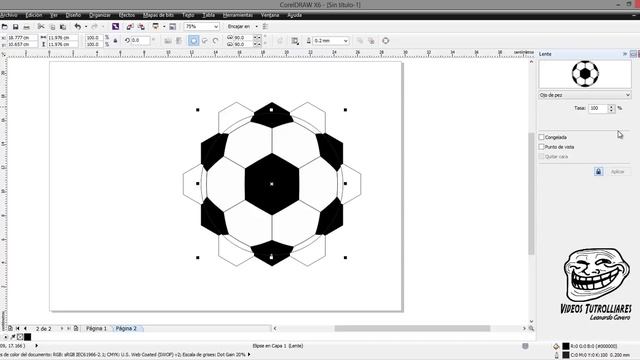The width and height of the screenshot is (640, 360).
Task: Click the rotation angle field
Action: [x=140, y=40]
